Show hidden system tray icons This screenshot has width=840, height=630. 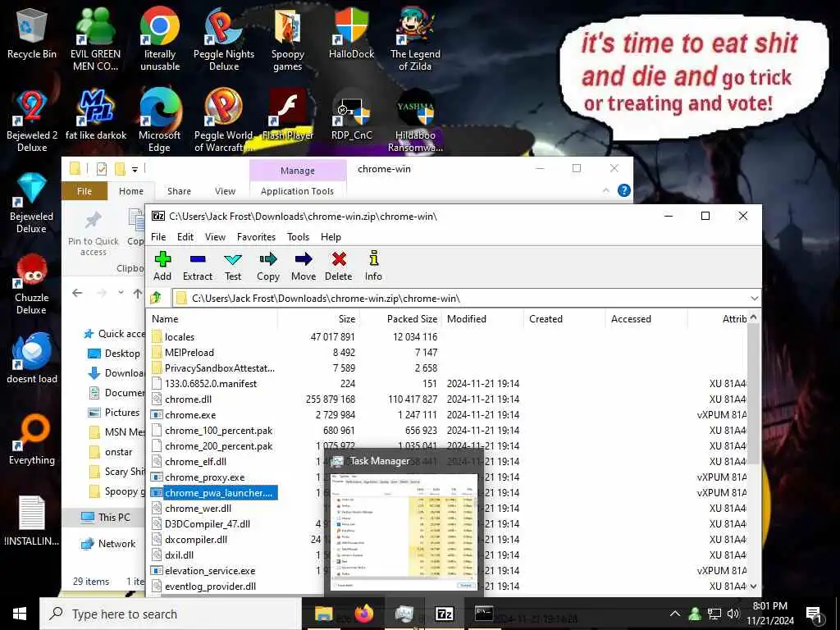(675, 614)
